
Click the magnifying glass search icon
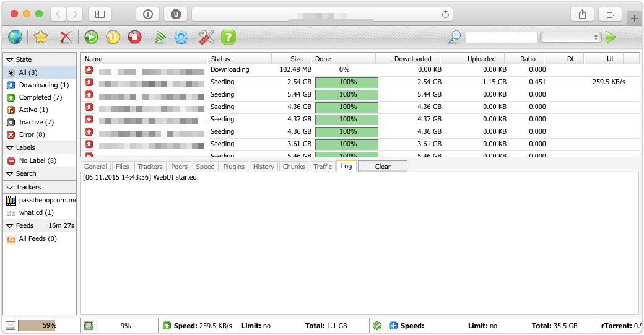pos(454,37)
